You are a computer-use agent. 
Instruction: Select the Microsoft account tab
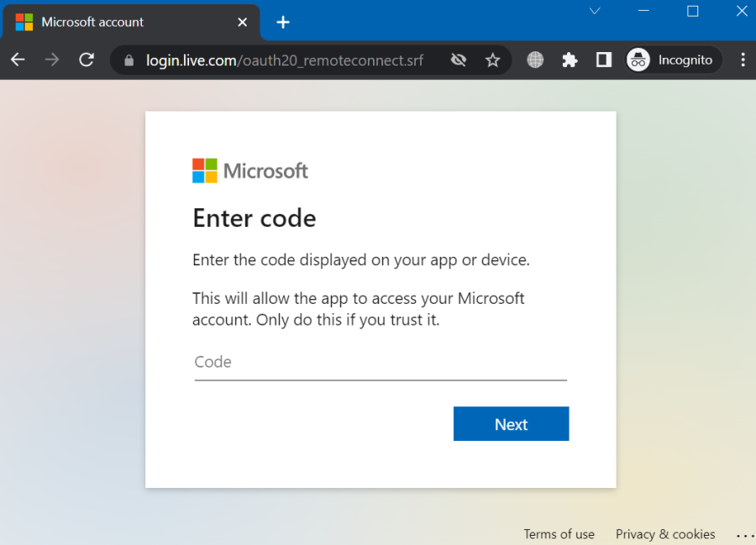pos(131,22)
